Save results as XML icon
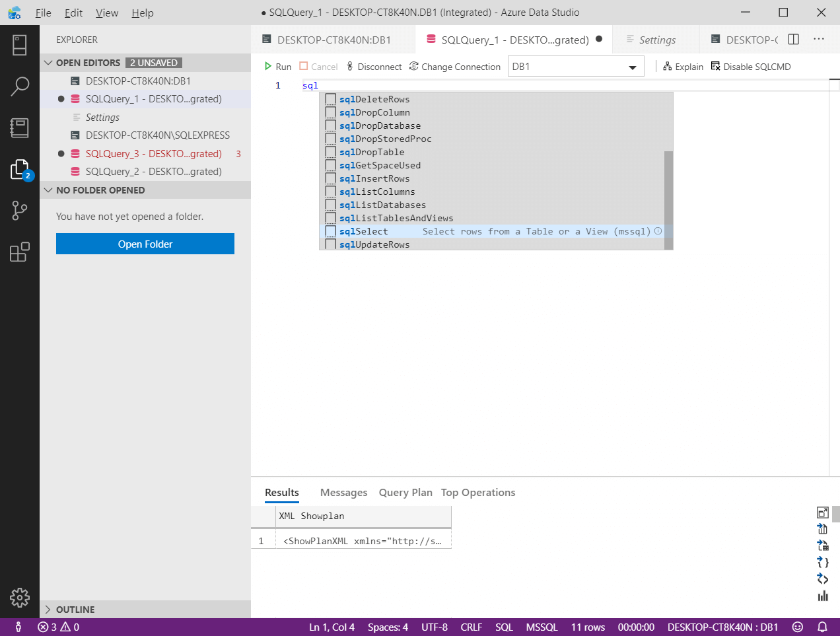 (823, 579)
